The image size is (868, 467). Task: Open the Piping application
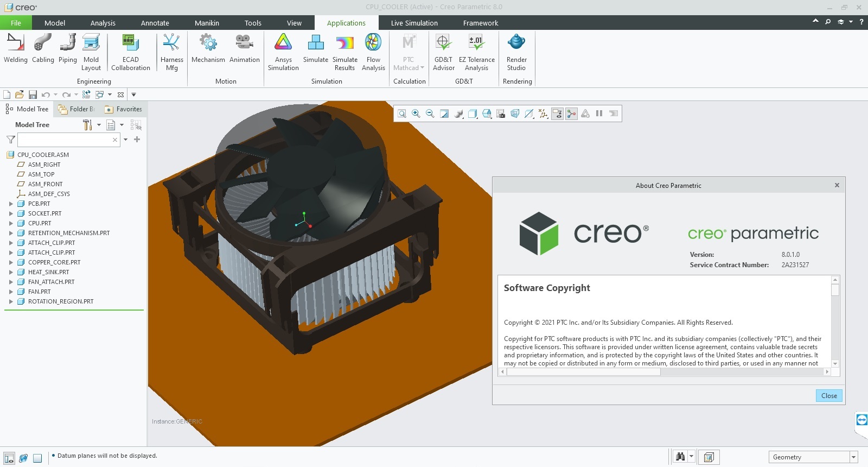pos(68,48)
